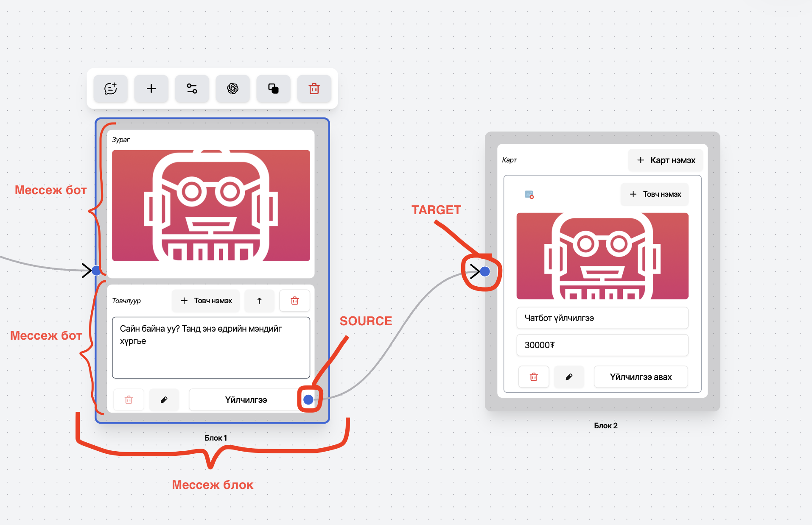Click the message text field with greeting
The height and width of the screenshot is (525, 812).
[211, 347]
